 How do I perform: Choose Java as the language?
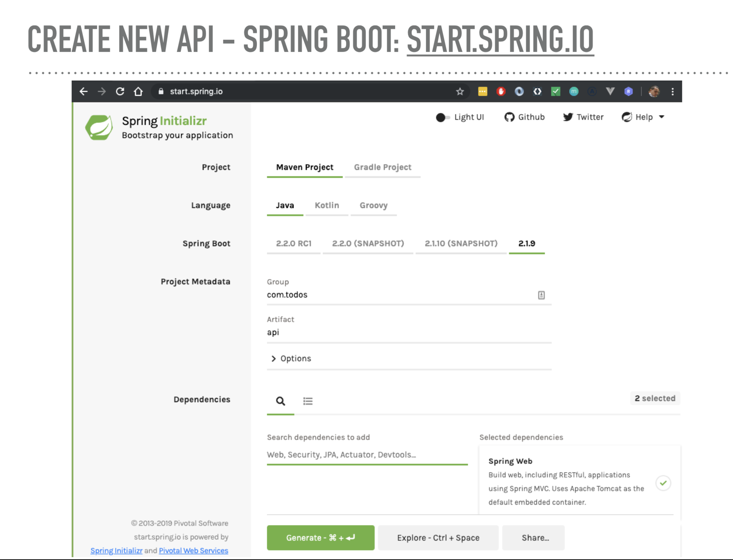point(285,205)
